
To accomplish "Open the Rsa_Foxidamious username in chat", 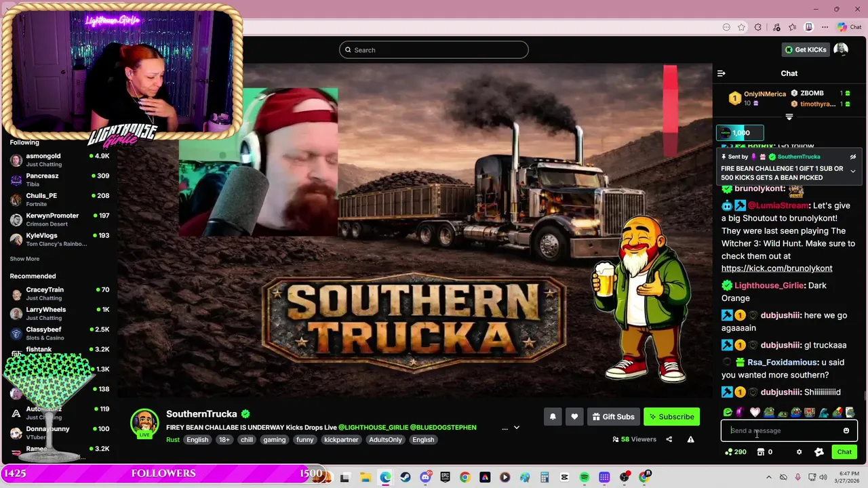I will click(x=783, y=362).
